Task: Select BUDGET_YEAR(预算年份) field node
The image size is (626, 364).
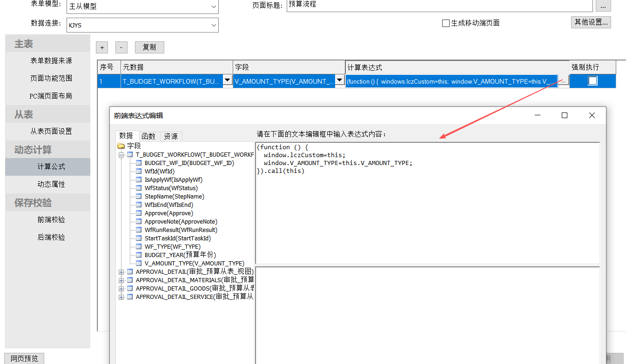Action: tap(181, 255)
